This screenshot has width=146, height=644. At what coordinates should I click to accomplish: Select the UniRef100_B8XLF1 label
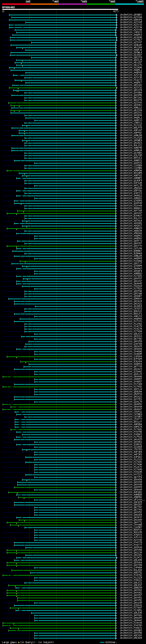point(131,314)
